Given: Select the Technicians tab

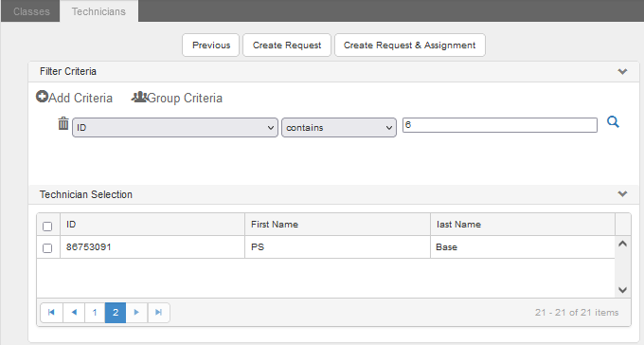Looking at the screenshot, I should 98,11.
